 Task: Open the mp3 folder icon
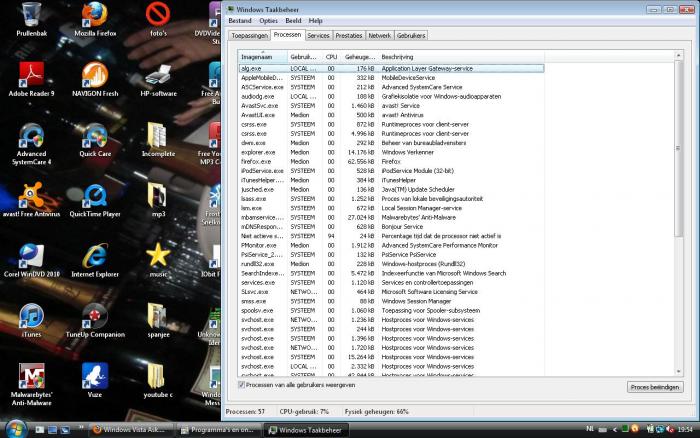pyautogui.click(x=158, y=200)
